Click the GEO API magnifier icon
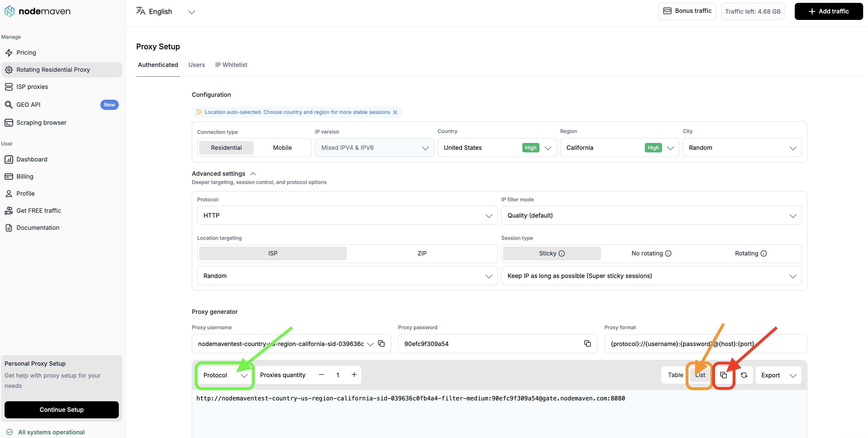The height and width of the screenshot is (438, 868). coord(9,105)
